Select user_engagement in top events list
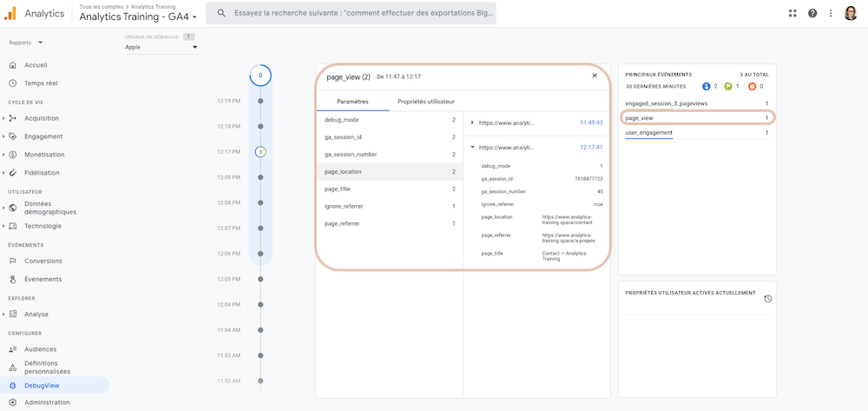 tap(696, 133)
